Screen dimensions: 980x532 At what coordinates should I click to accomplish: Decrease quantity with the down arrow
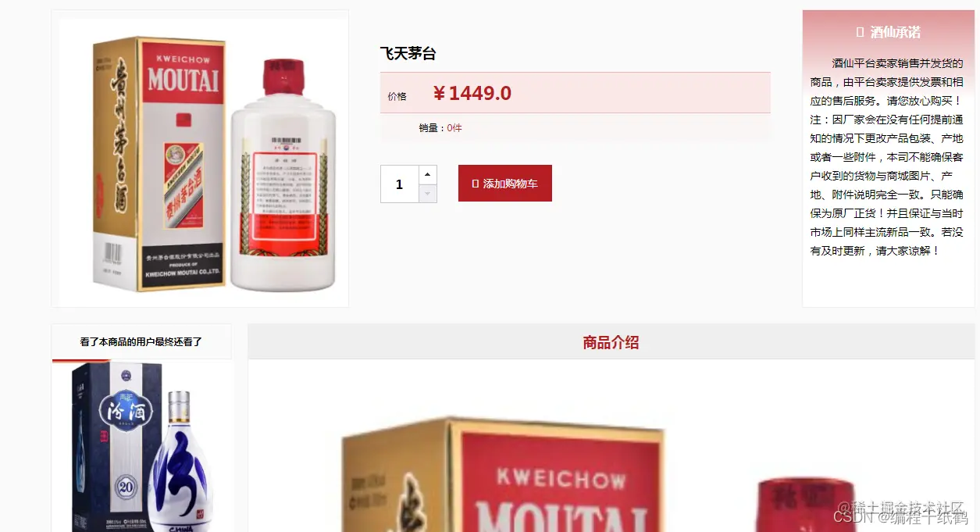428,193
